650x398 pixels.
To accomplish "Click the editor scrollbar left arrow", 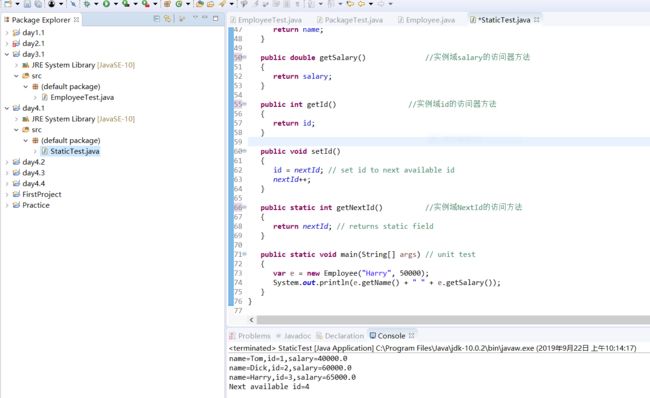I will [x=251, y=320].
